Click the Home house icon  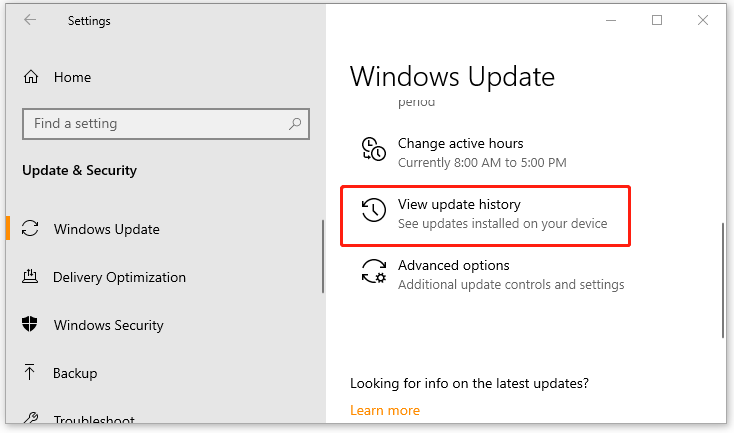[31, 77]
